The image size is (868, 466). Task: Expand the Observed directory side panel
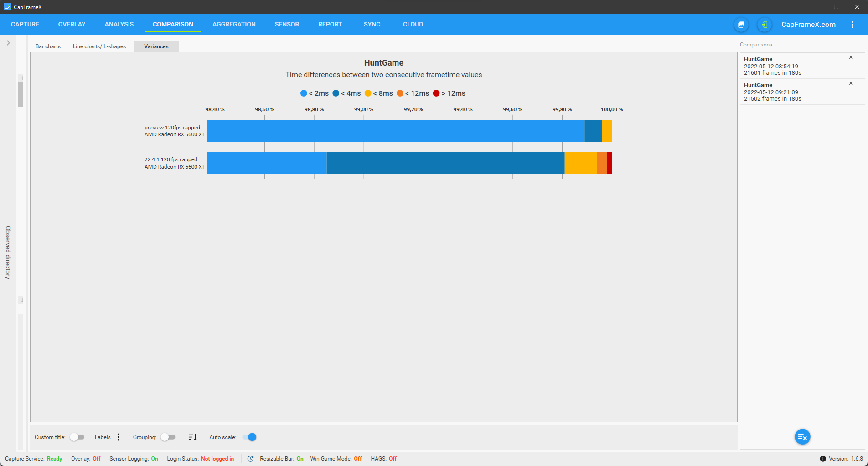pyautogui.click(x=8, y=43)
